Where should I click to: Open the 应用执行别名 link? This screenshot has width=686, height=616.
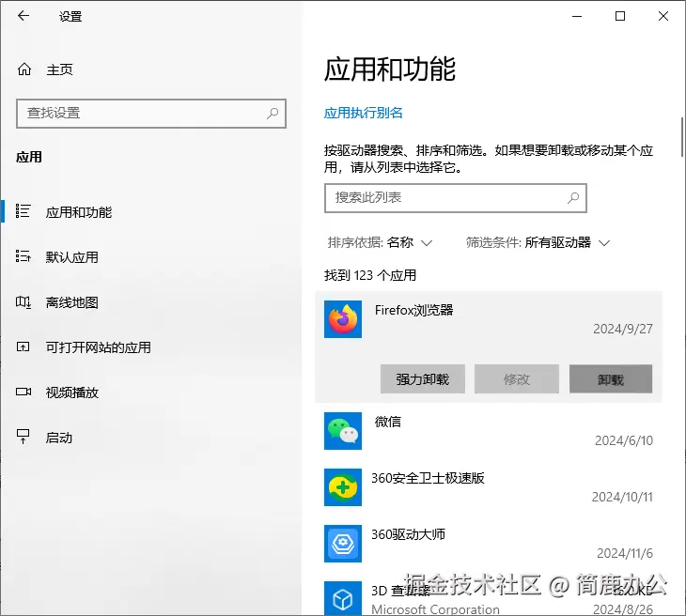363,113
